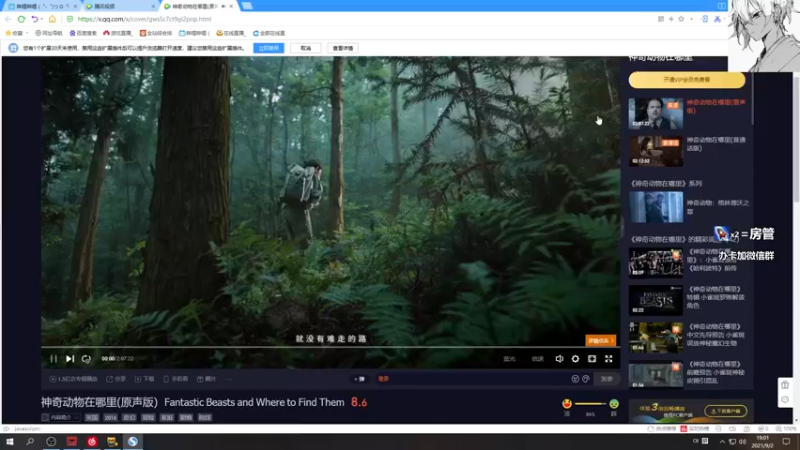
Task: Click the video progress bar
Action: coord(331,347)
